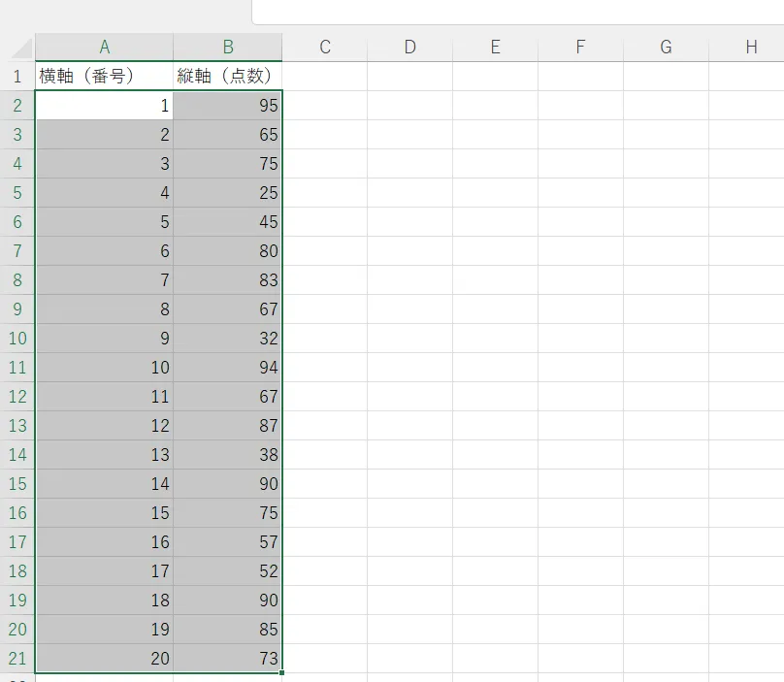Click the cell with score 94

click(228, 368)
